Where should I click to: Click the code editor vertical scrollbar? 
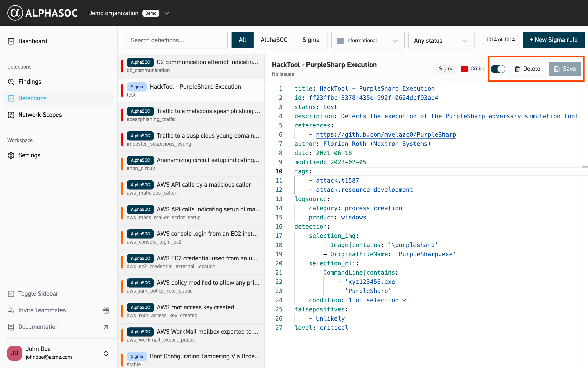(x=585, y=226)
